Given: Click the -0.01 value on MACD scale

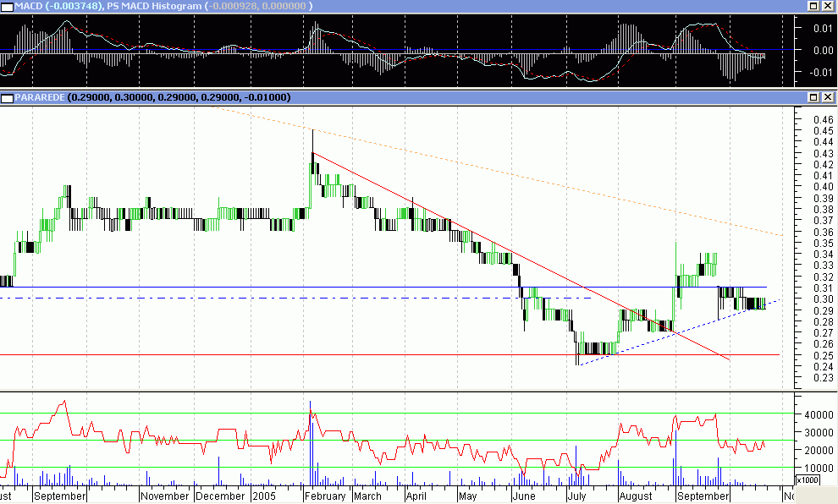Looking at the screenshot, I should [821, 73].
